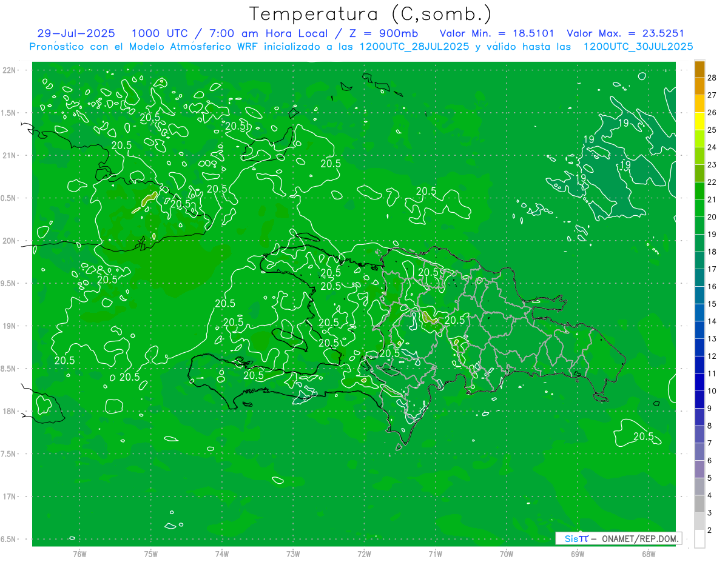Click the color scale label "20"
The height and width of the screenshot is (562, 728).
pyautogui.click(x=712, y=217)
